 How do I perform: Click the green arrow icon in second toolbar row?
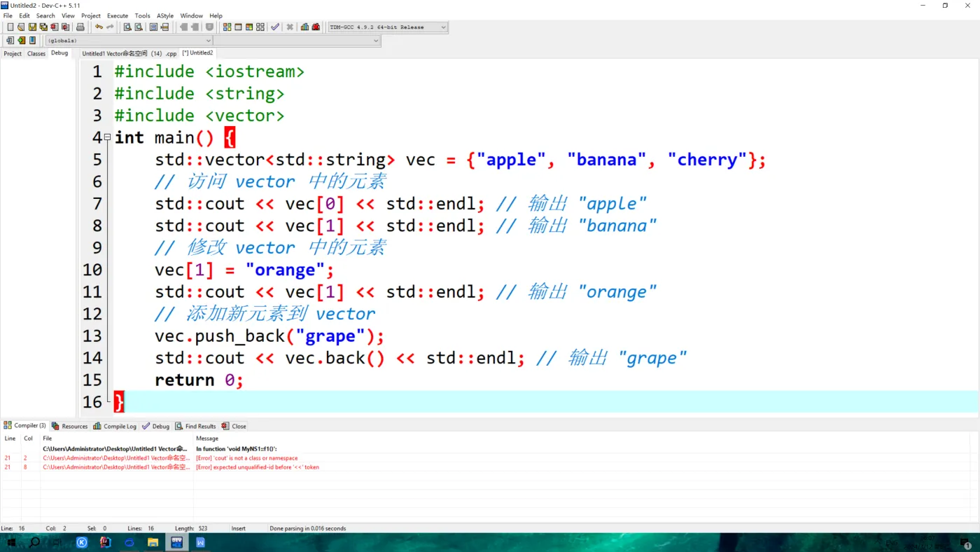click(x=21, y=41)
